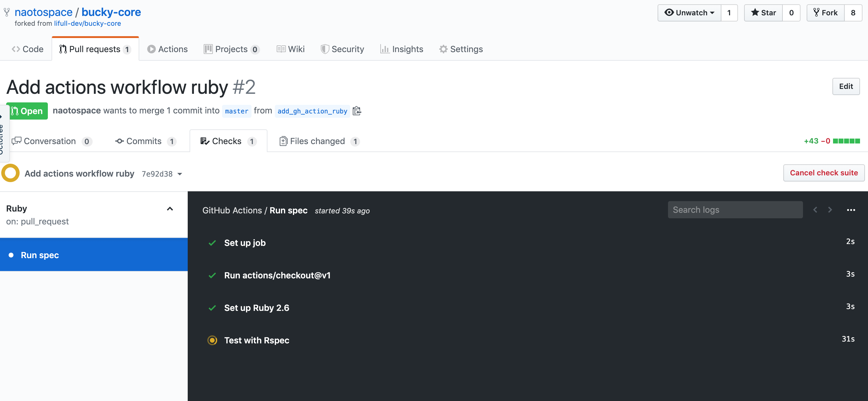Viewport: 868px width, 401px height.
Task: Click the +43 −0 diff stats
Action: coord(817,141)
